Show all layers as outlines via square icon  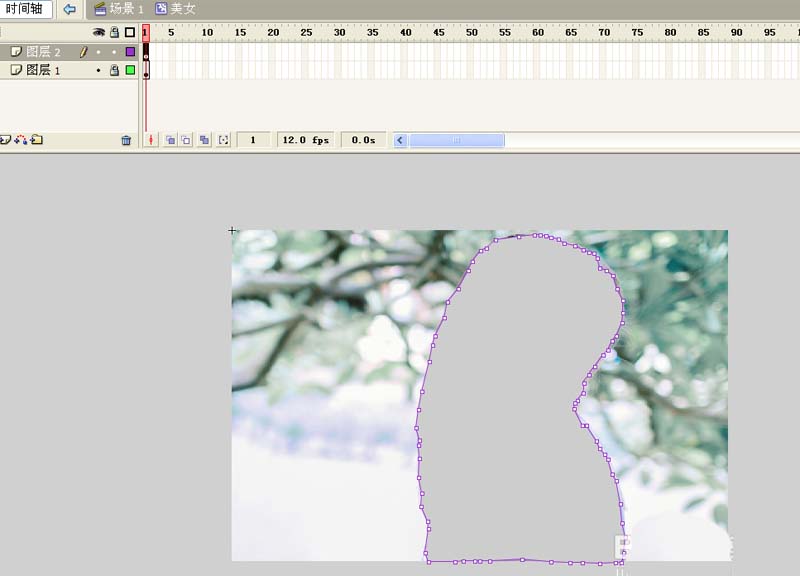[x=130, y=33]
